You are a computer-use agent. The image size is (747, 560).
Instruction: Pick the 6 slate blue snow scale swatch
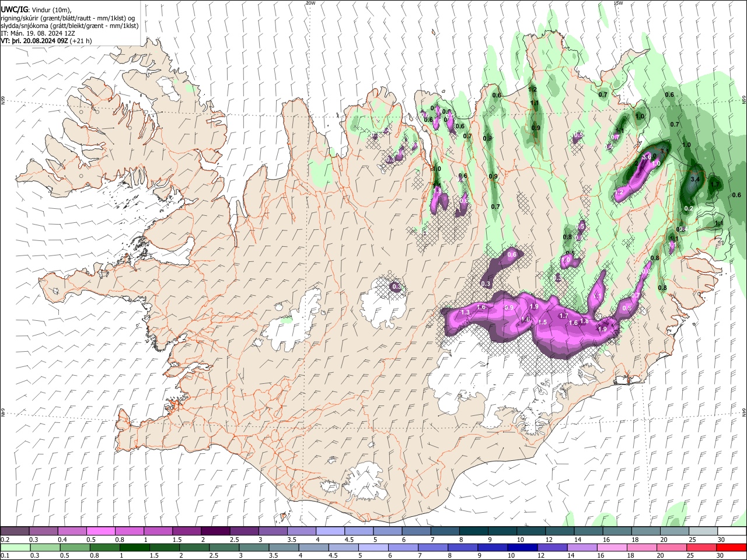416,531
